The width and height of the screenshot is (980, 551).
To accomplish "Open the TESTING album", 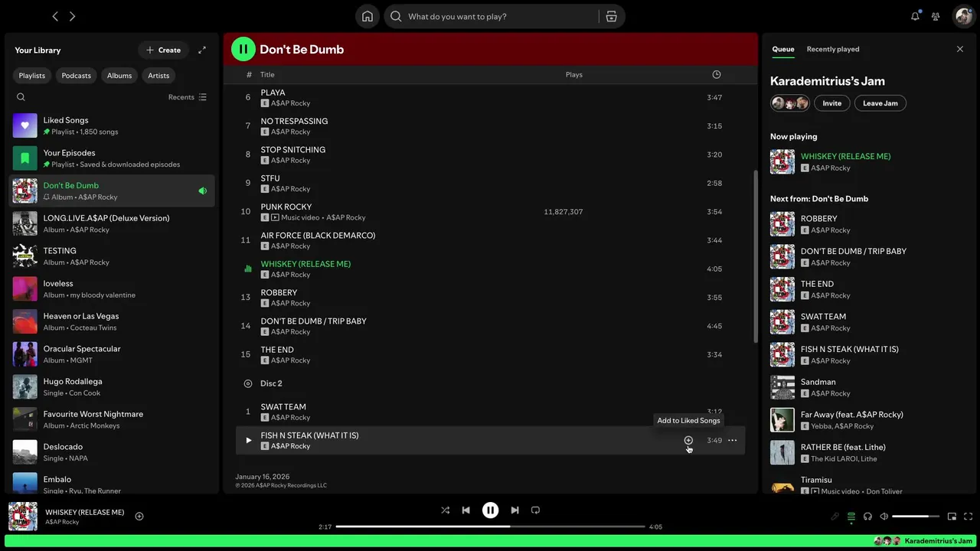I will point(112,256).
